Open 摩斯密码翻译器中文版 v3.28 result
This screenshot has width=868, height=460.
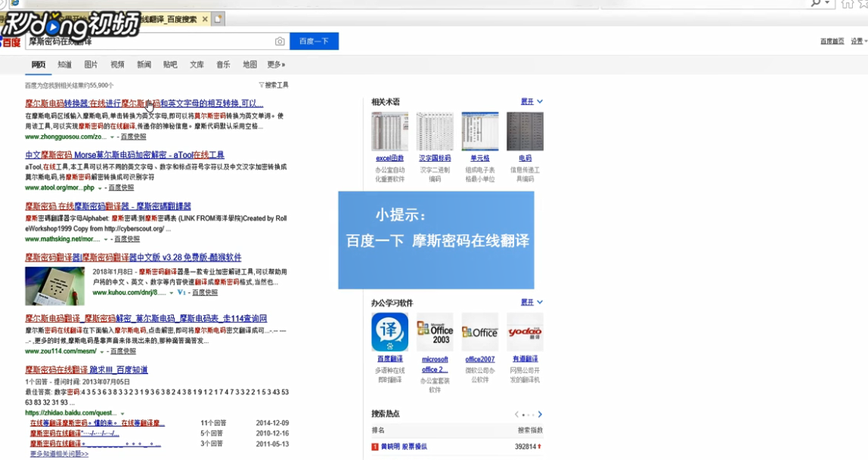133,257
